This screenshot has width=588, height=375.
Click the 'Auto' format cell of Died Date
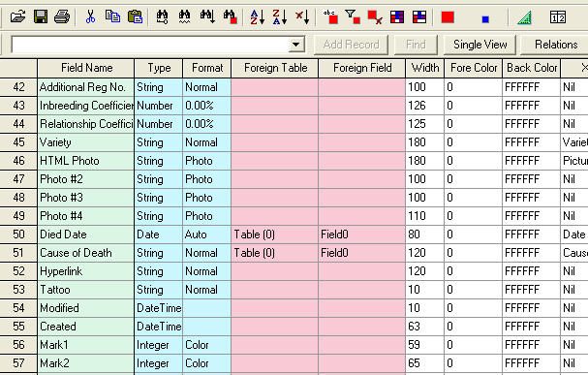coord(207,234)
